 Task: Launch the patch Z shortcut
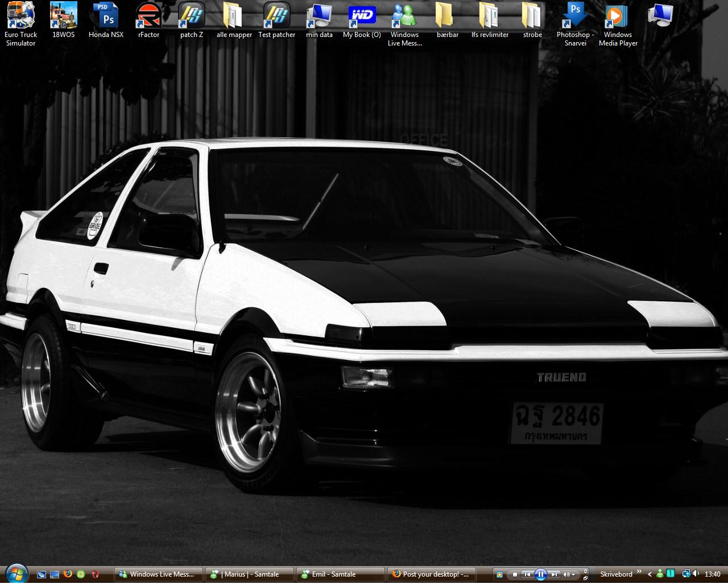192,16
